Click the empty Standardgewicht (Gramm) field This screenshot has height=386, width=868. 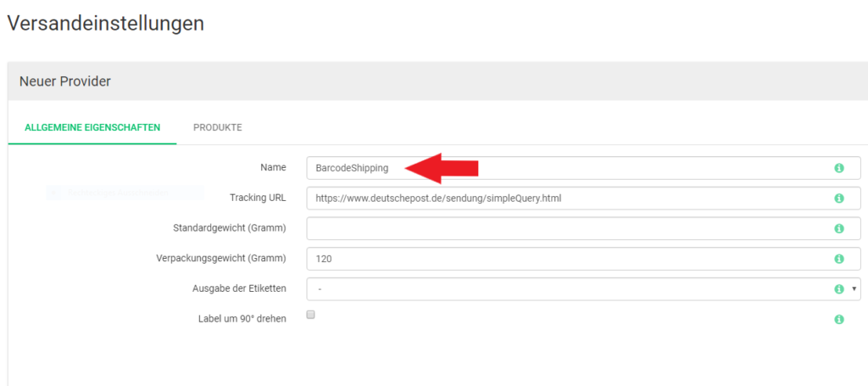583,228
